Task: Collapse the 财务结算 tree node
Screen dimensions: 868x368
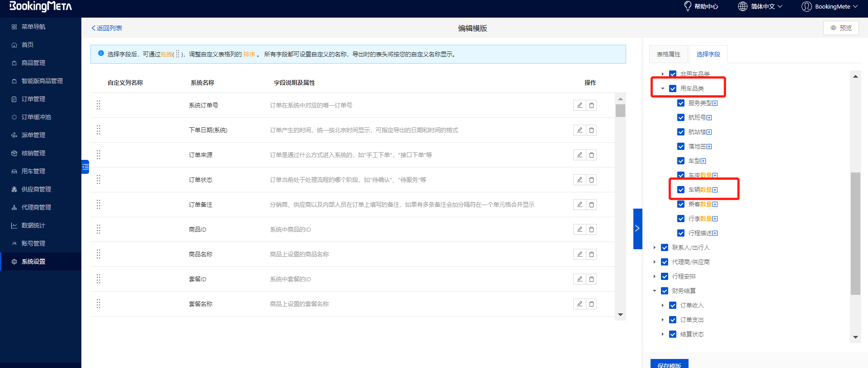Action: pyautogui.click(x=655, y=291)
